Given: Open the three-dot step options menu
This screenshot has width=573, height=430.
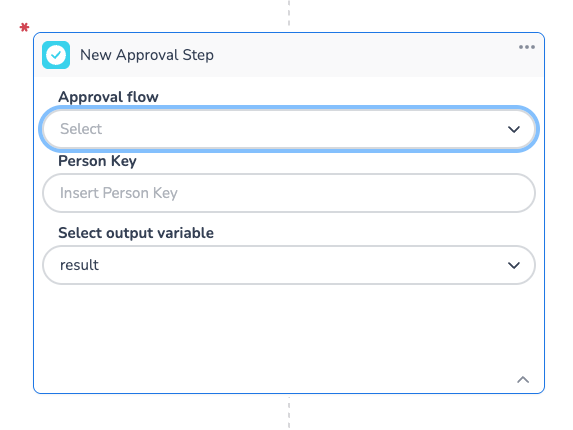Looking at the screenshot, I should 527,47.
